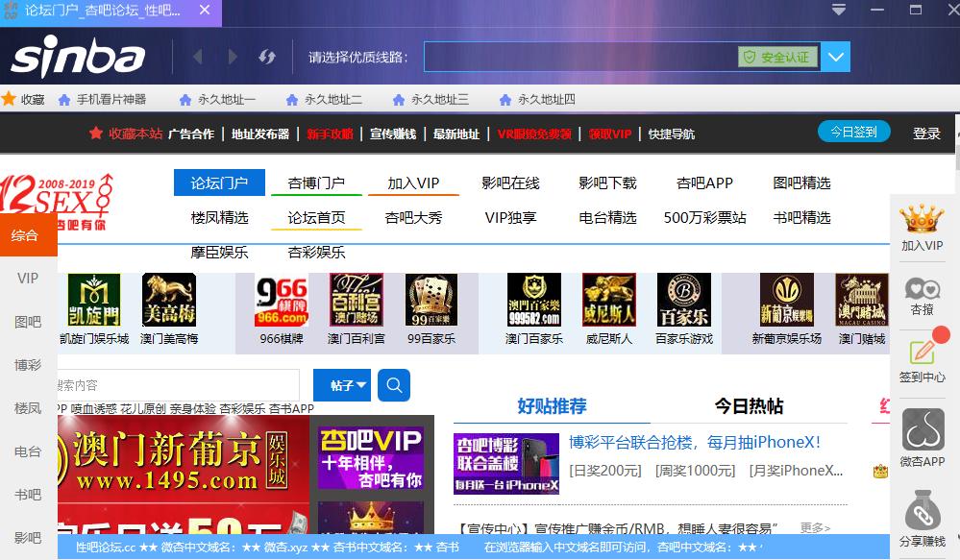Select the 博彩 sidebar category
This screenshot has height=560, width=960.
coord(28,365)
